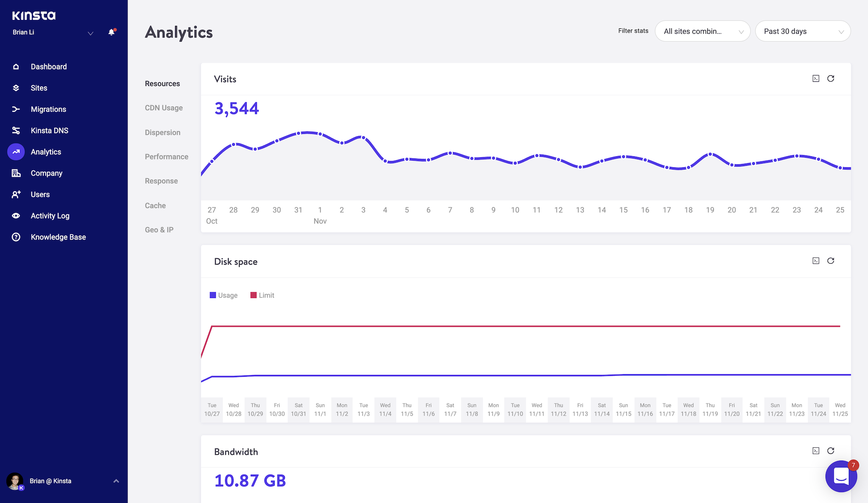Click the Users sidebar icon
The height and width of the screenshot is (503, 868).
(16, 194)
